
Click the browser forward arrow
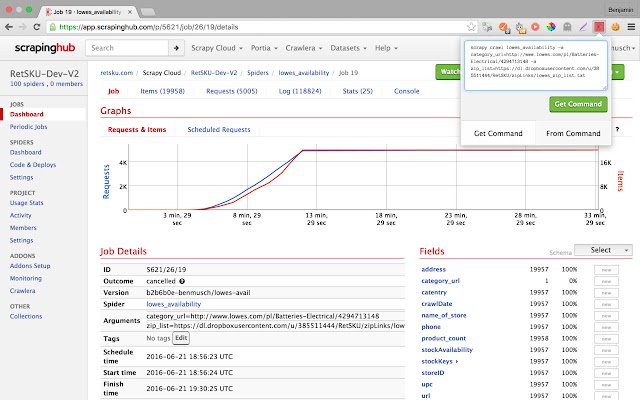[22, 27]
